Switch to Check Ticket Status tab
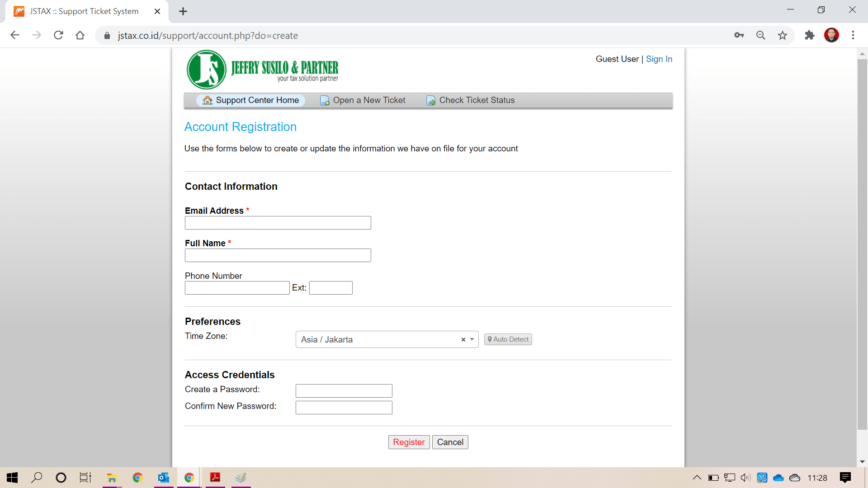868x488 pixels. click(476, 100)
